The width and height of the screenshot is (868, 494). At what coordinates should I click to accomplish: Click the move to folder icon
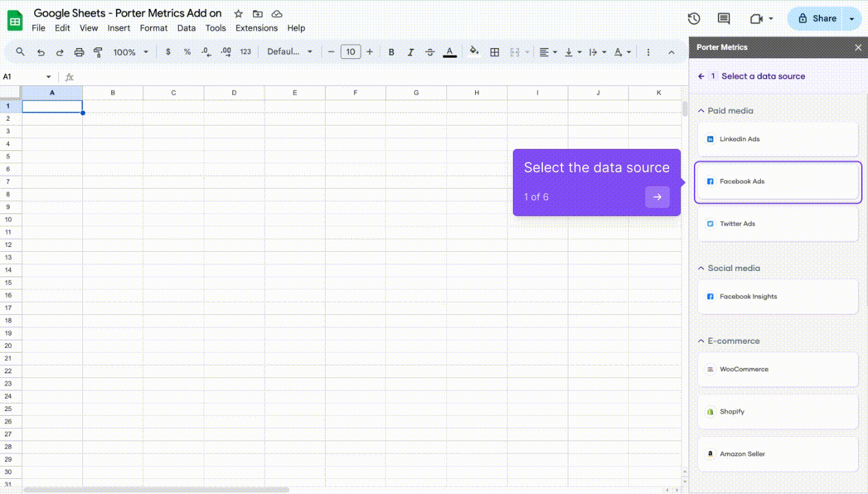coord(257,14)
